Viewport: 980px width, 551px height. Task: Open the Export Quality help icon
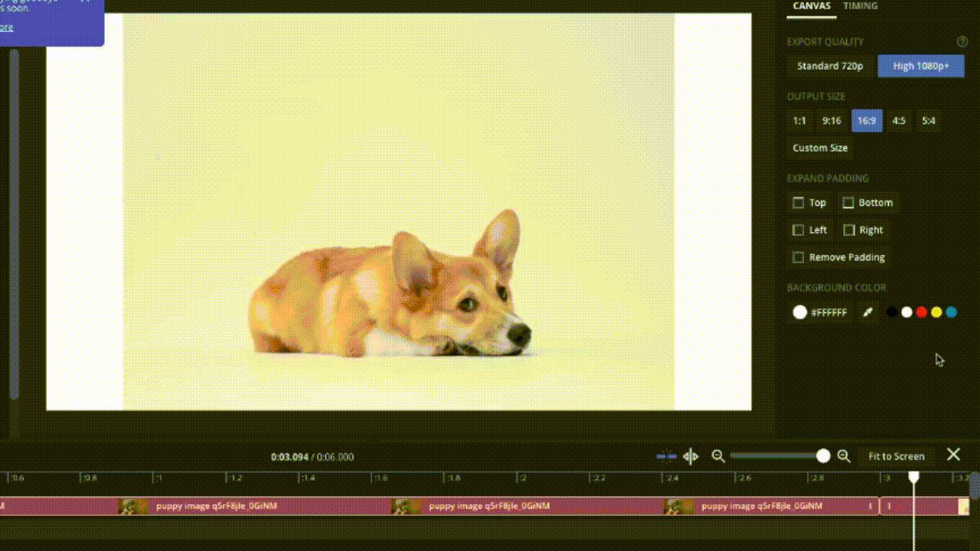click(x=962, y=42)
